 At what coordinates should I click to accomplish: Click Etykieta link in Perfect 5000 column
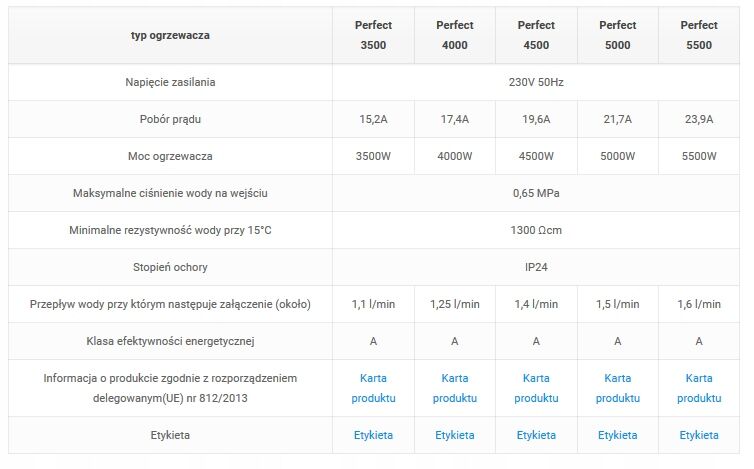(618, 435)
